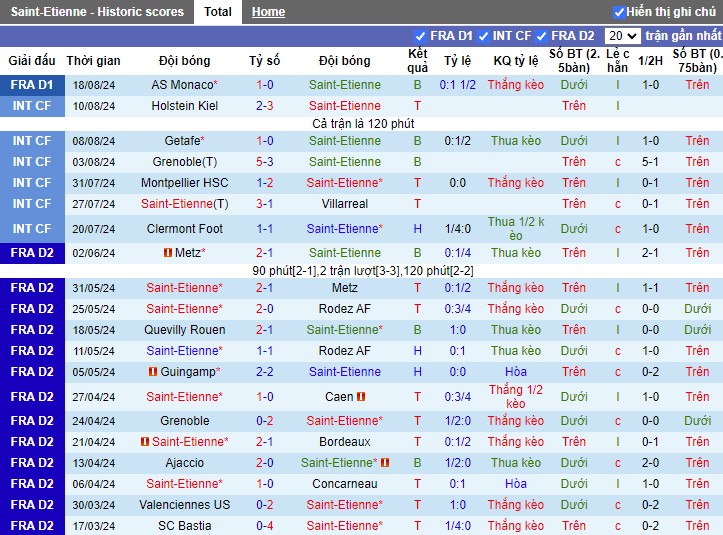723x535 pixels.
Task: Open Clermont Foot team link
Action: click(x=184, y=229)
